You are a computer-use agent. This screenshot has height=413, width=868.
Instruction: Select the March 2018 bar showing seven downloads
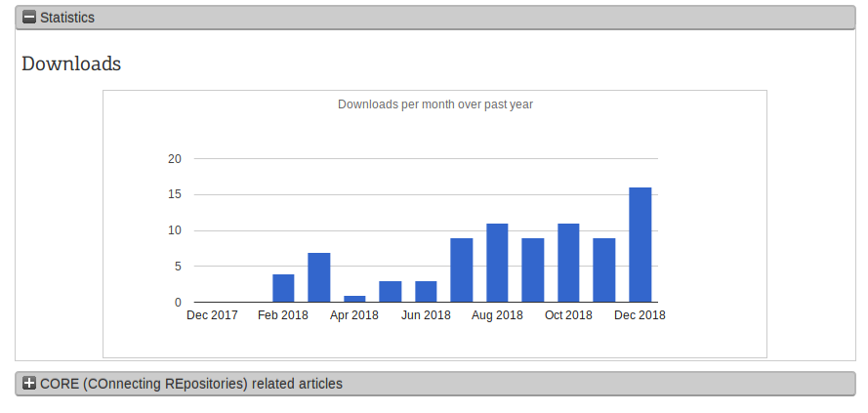pyautogui.click(x=319, y=277)
